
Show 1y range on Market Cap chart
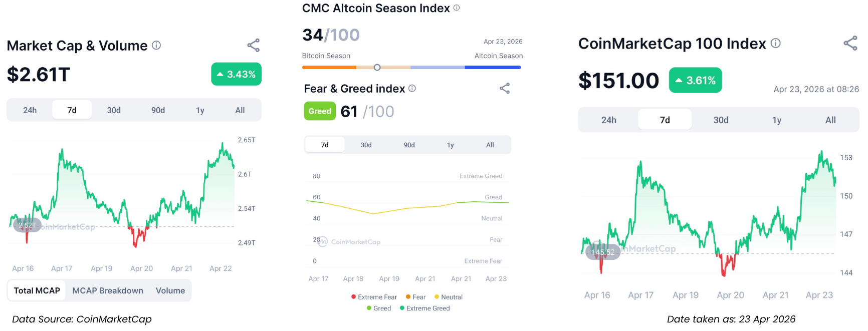200,110
